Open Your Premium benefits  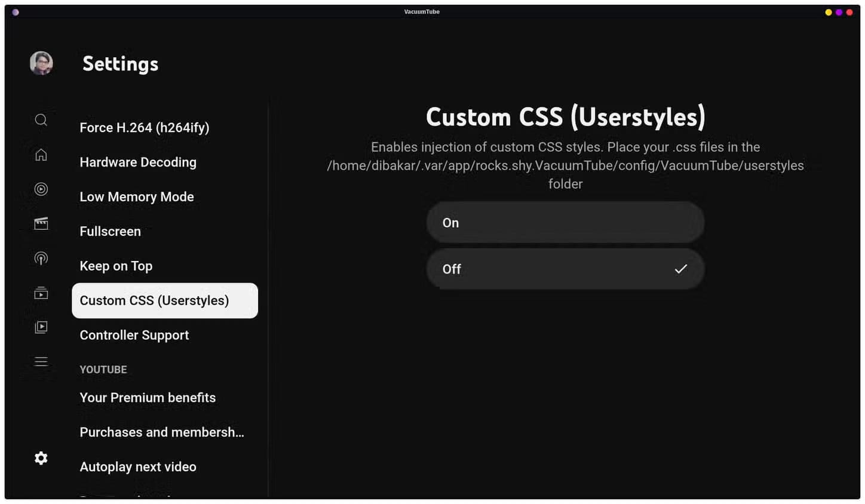click(x=148, y=397)
